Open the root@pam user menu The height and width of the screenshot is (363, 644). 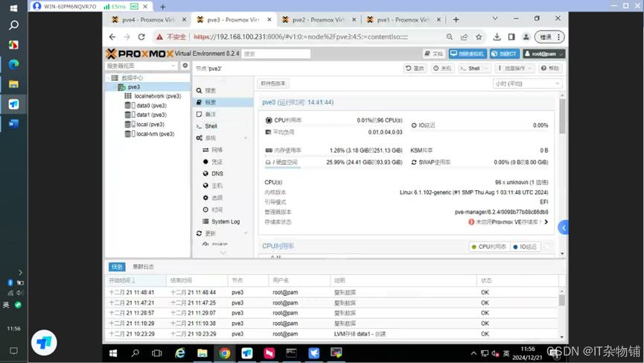click(x=543, y=54)
